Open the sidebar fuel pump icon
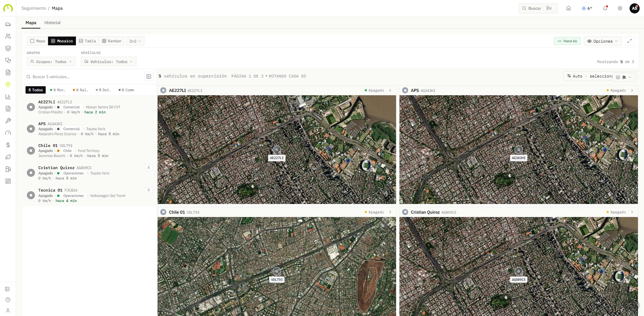 [x=8, y=169]
